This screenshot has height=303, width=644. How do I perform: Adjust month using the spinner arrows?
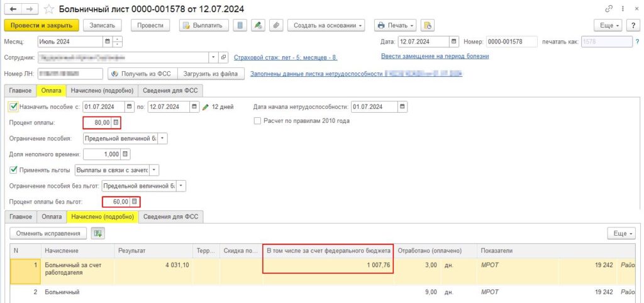(x=118, y=42)
